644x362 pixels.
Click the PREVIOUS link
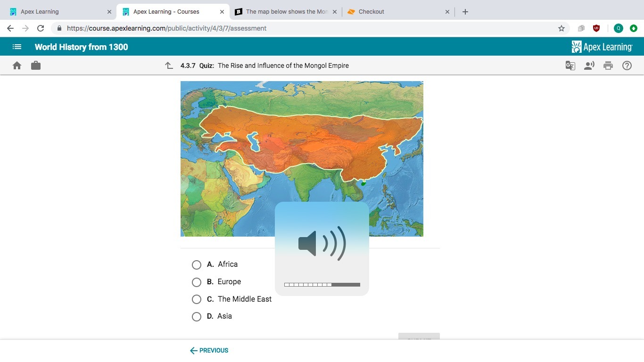pos(209,350)
